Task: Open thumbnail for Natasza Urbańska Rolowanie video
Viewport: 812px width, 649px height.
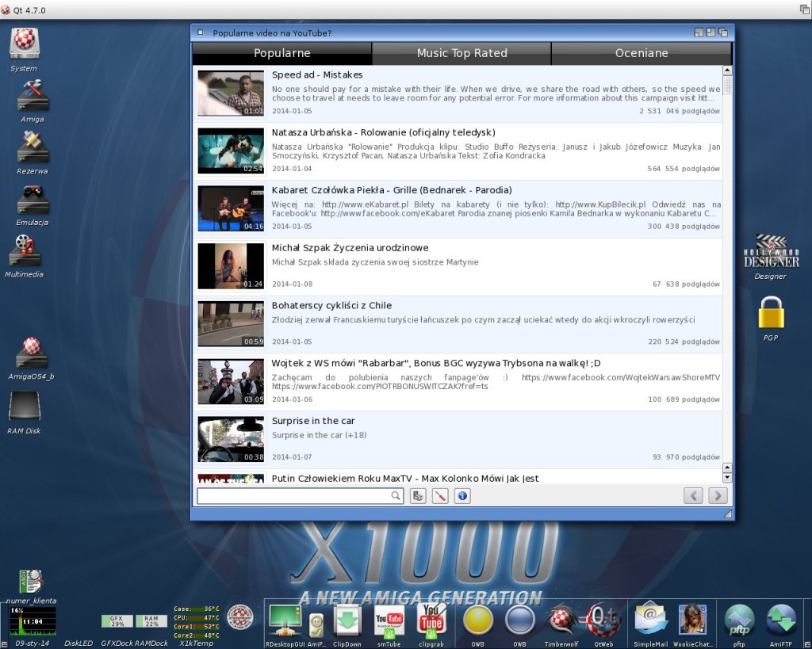Action: [x=231, y=151]
